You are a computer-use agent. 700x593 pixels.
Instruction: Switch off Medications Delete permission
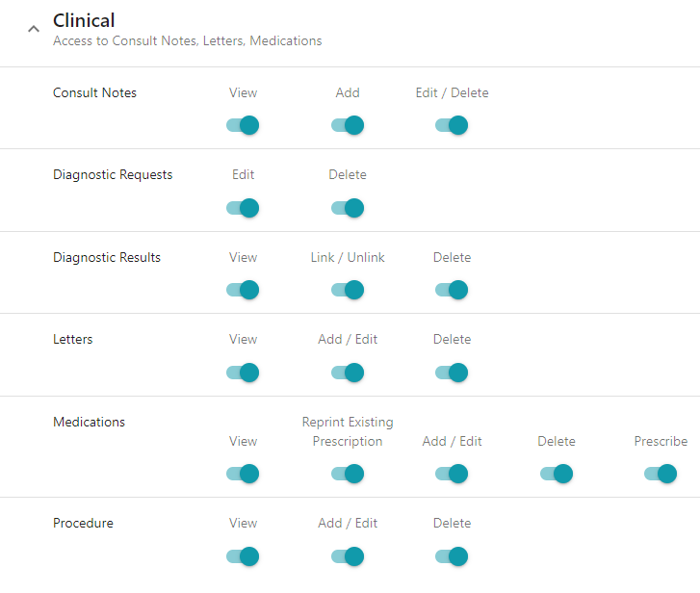click(557, 474)
